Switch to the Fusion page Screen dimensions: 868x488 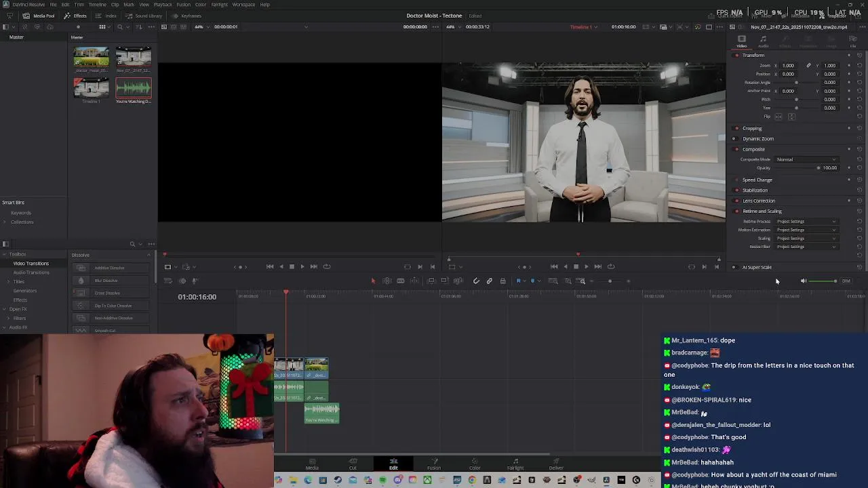point(434,464)
